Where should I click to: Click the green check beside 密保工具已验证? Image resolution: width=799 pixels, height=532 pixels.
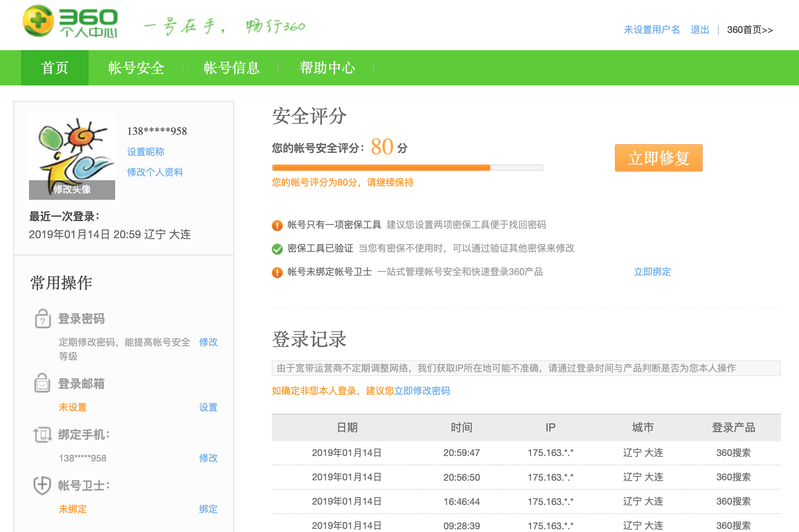277,248
